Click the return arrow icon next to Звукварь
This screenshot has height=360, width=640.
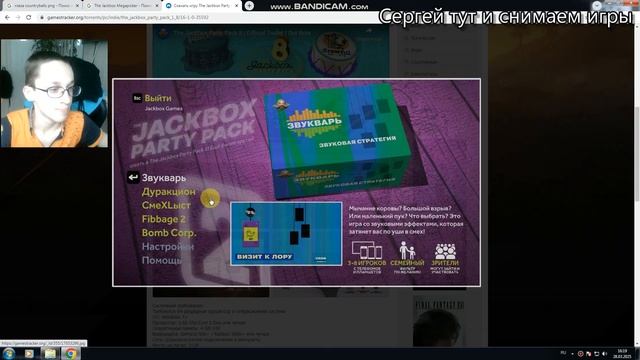[x=133, y=178]
